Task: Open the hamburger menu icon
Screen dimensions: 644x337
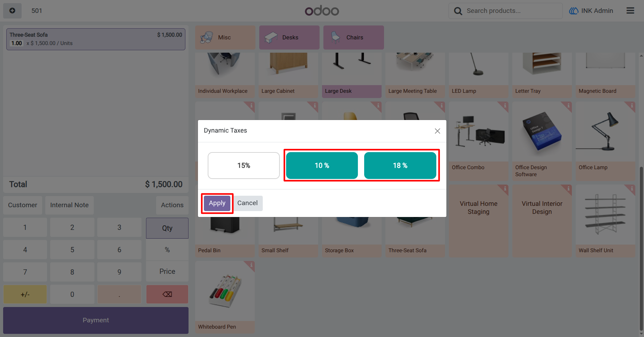Action: 630,11
